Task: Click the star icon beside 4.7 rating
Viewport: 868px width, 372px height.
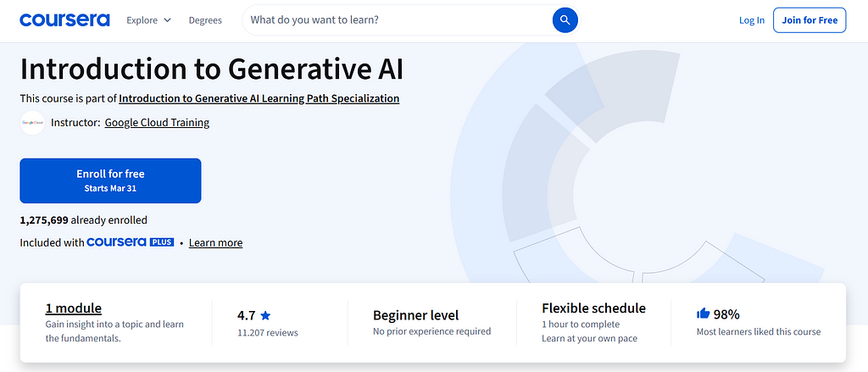Action: [266, 315]
